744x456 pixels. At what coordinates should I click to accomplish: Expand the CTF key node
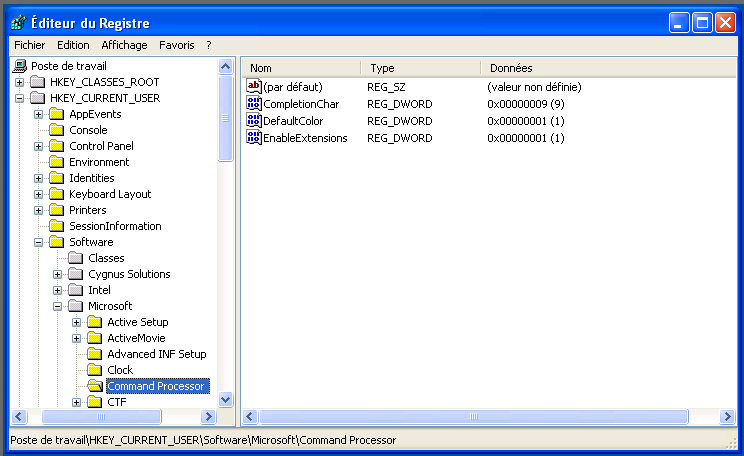click(76, 402)
